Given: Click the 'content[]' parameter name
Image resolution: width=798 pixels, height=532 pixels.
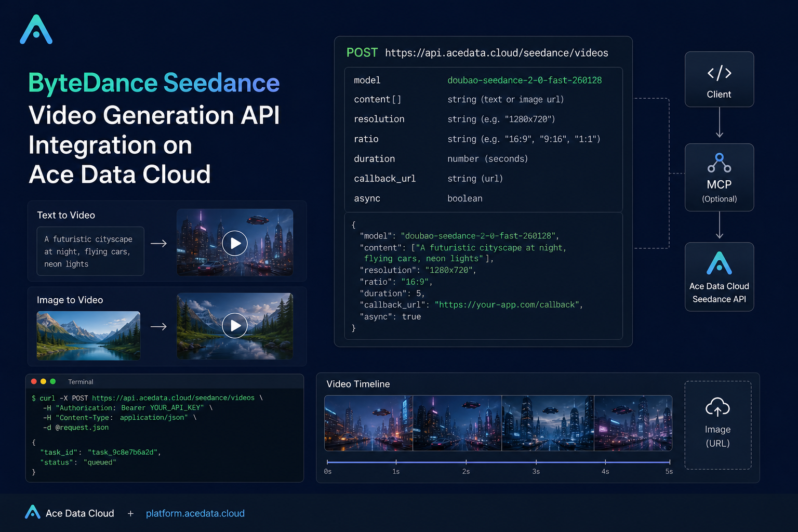Looking at the screenshot, I should tap(378, 100).
